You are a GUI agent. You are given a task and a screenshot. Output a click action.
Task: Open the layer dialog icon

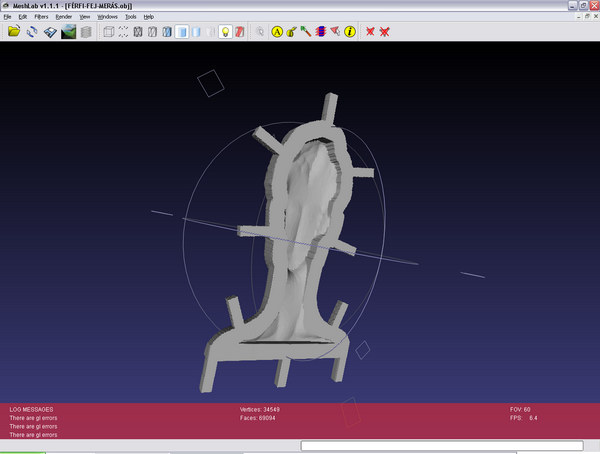pyautogui.click(x=86, y=32)
